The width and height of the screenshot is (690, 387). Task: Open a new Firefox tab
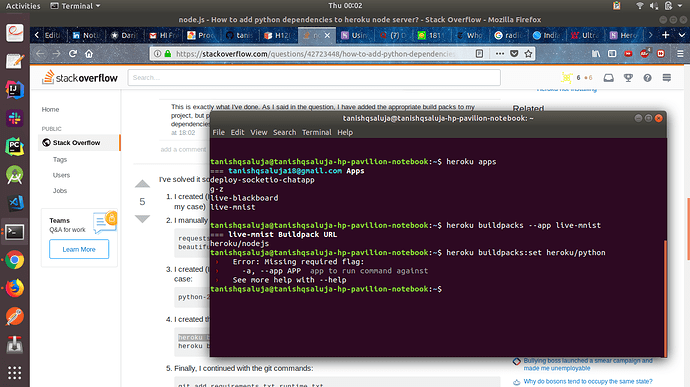click(666, 35)
